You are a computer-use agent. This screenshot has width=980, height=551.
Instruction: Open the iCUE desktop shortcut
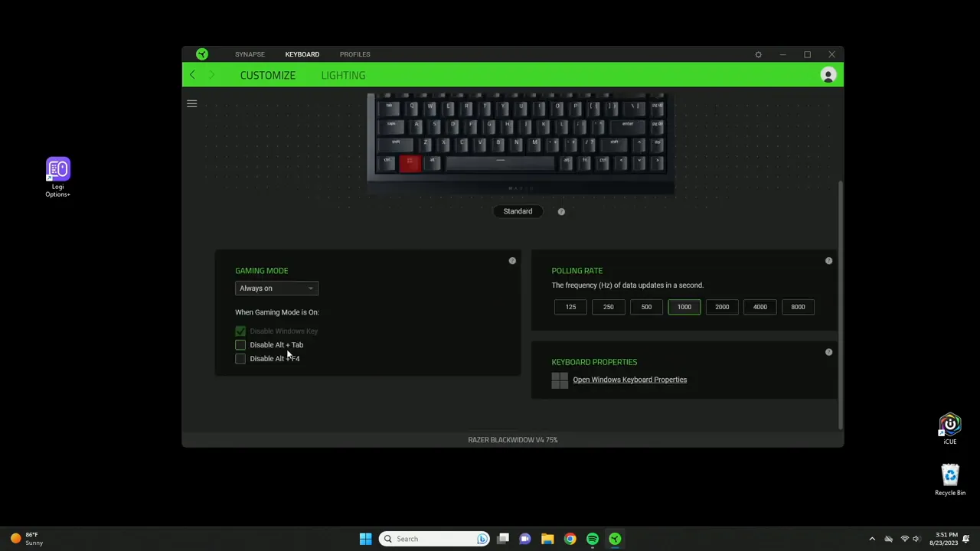click(949, 429)
